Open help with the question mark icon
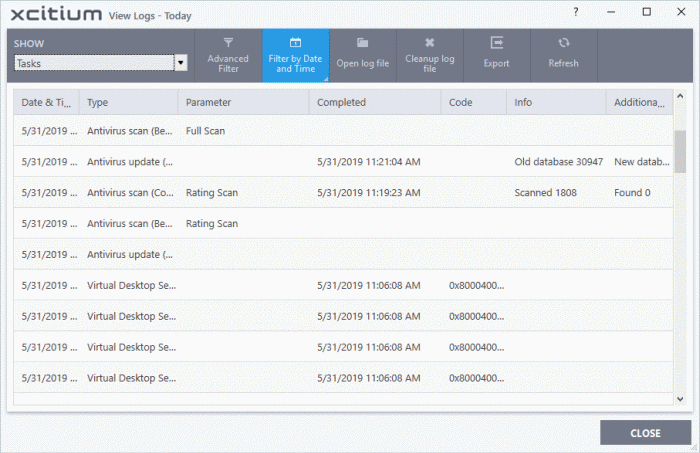This screenshot has width=700, height=453. tap(576, 12)
